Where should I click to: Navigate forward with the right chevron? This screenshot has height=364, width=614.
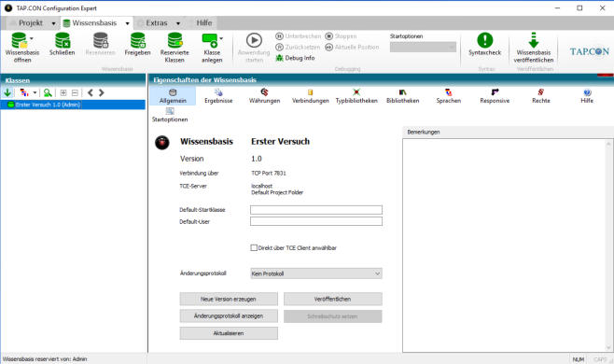click(102, 92)
